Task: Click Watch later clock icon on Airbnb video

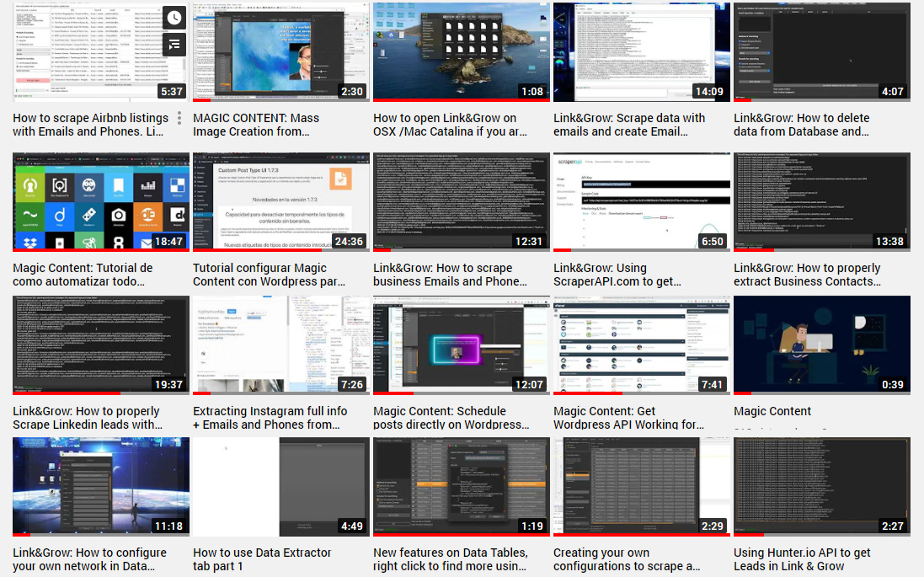Action: tap(174, 18)
